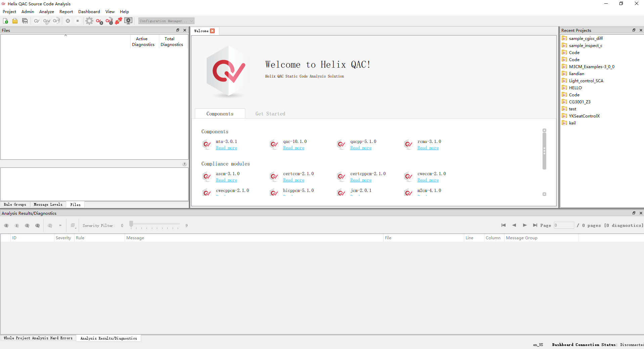
Task: Open the analysis settings gear
Action: 89,21
